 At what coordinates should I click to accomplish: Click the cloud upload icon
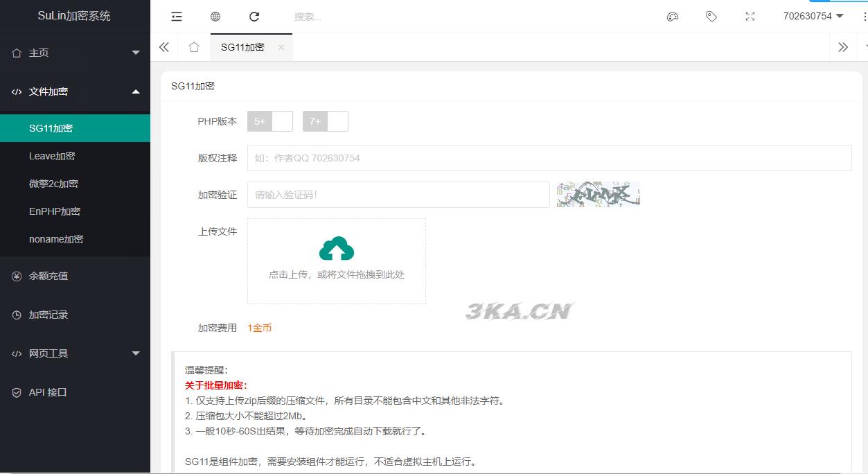[x=337, y=249]
